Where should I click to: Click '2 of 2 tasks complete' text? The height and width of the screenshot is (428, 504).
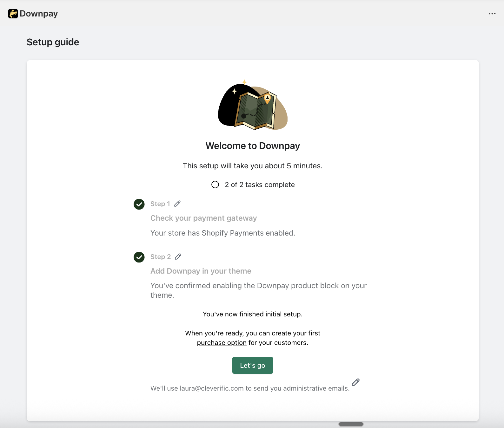(x=260, y=185)
